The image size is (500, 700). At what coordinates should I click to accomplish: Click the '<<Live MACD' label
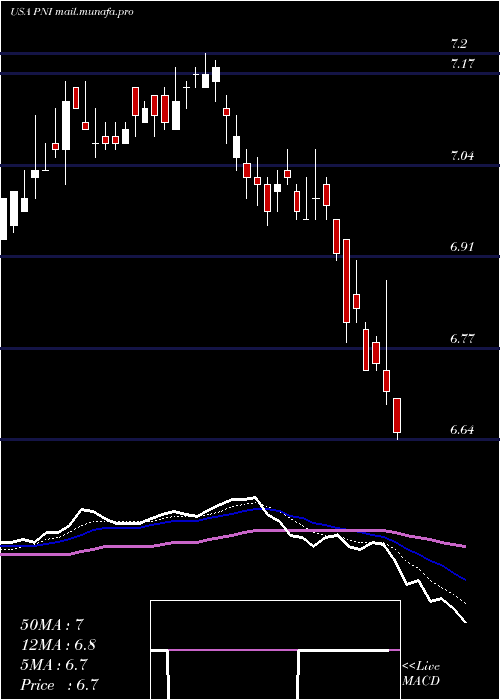tap(421, 674)
